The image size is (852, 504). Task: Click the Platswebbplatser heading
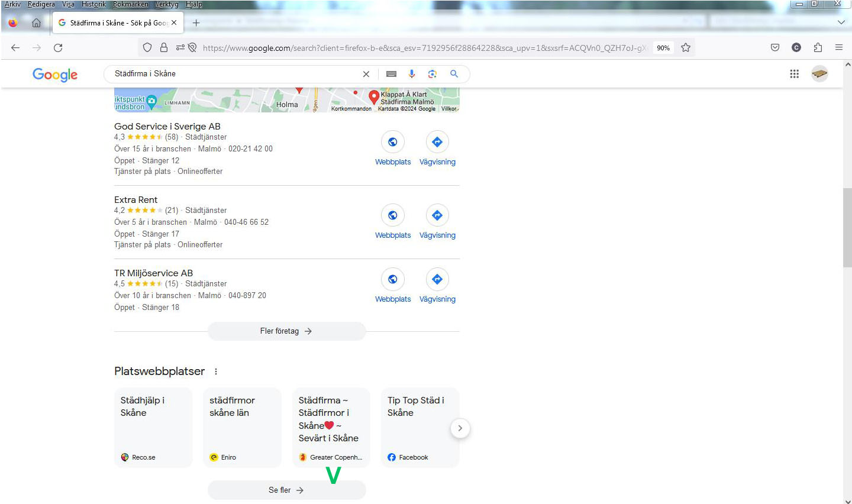pyautogui.click(x=160, y=371)
